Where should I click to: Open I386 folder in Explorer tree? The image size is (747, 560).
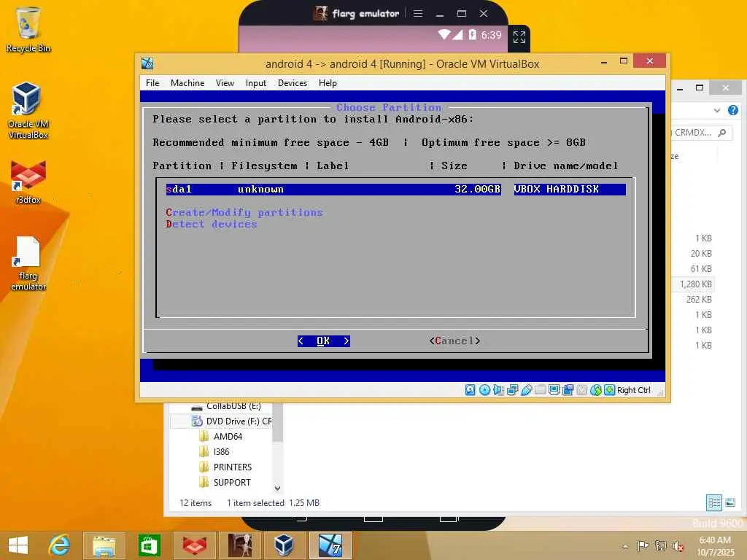click(x=214, y=451)
